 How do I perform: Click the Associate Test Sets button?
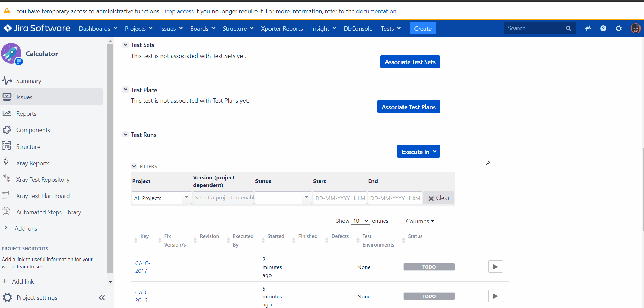(x=410, y=62)
